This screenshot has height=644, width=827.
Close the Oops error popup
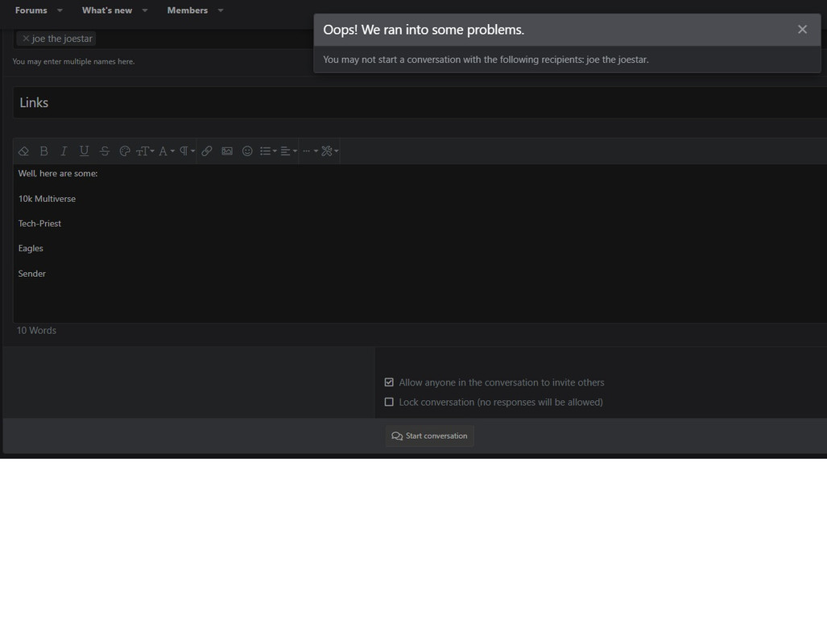click(x=802, y=30)
